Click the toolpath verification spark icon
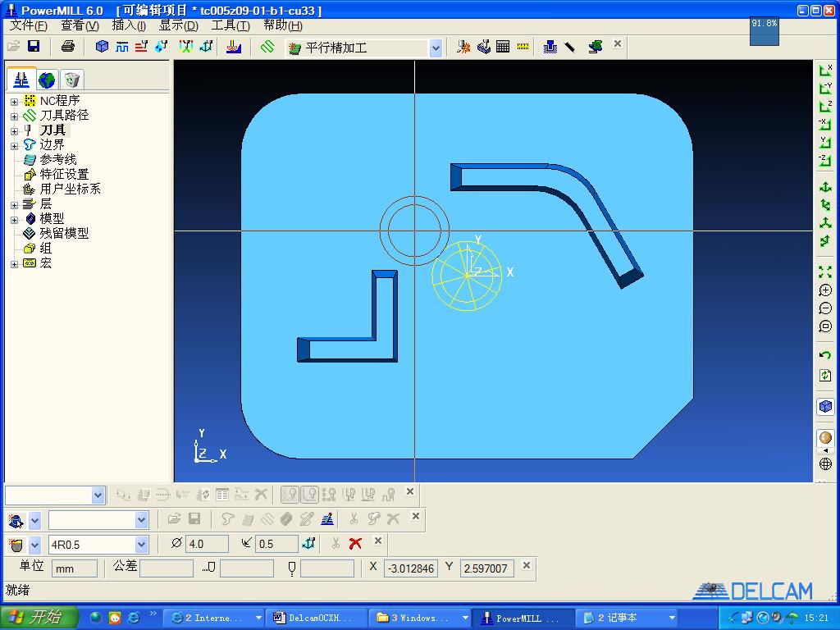The width and height of the screenshot is (840, 630). pos(463,47)
